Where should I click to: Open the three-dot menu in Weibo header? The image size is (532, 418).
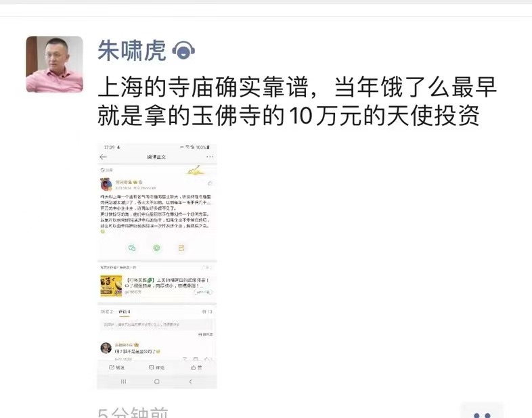point(210,157)
